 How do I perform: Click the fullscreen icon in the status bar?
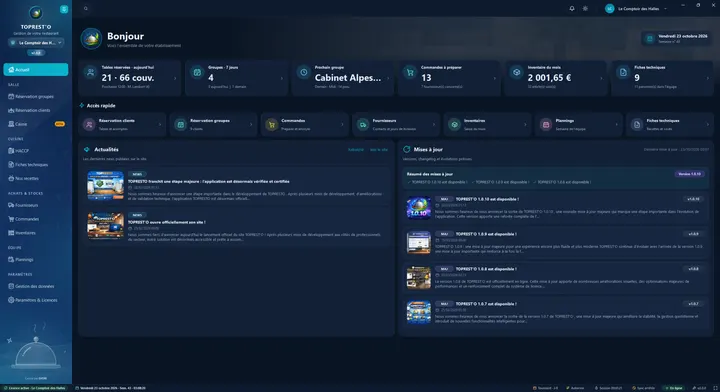715,388
